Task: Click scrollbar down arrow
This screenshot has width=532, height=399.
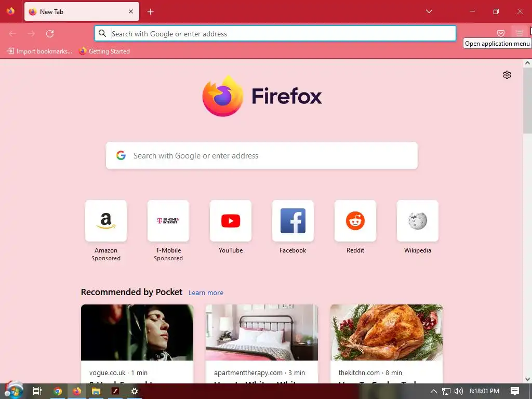Action: [x=527, y=379]
